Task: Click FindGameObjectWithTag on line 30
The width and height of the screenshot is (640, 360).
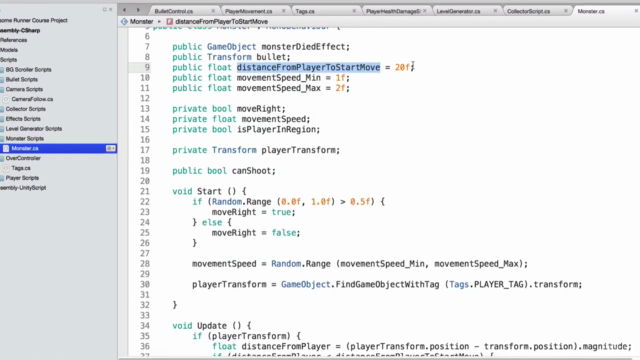Action: 387,284
